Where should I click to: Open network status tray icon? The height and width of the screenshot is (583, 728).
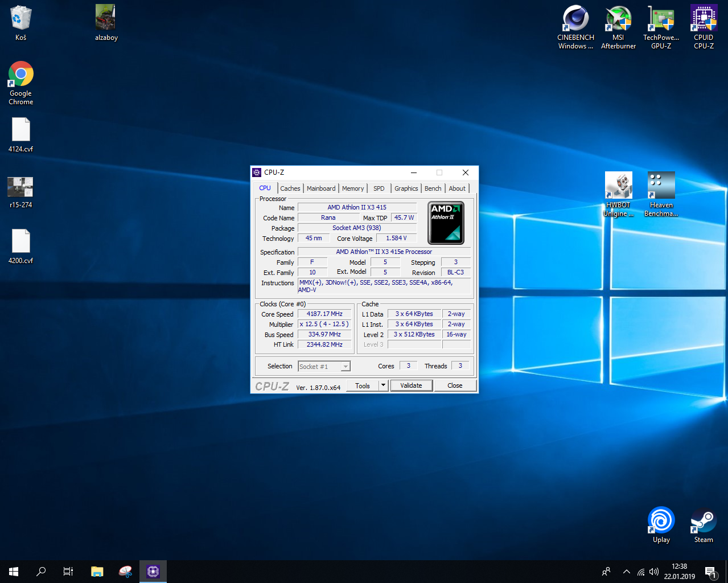[x=641, y=572]
